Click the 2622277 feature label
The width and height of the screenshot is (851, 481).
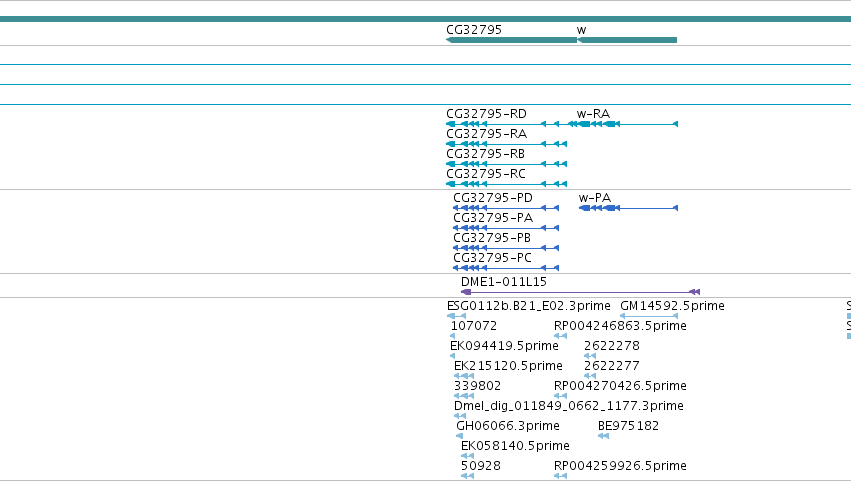tap(612, 366)
